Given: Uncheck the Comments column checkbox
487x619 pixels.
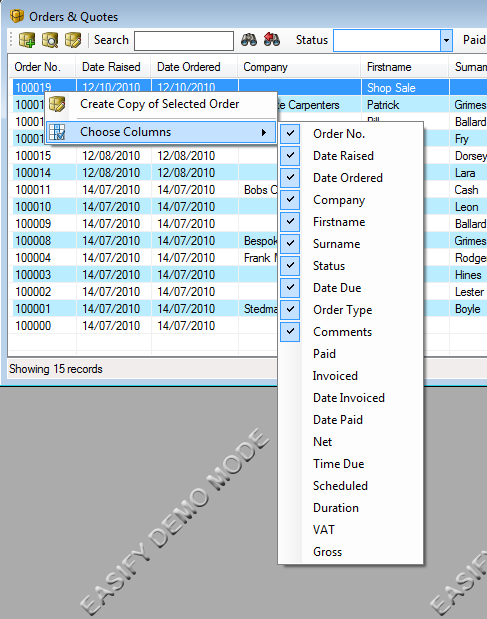Looking at the screenshot, I should (290, 332).
